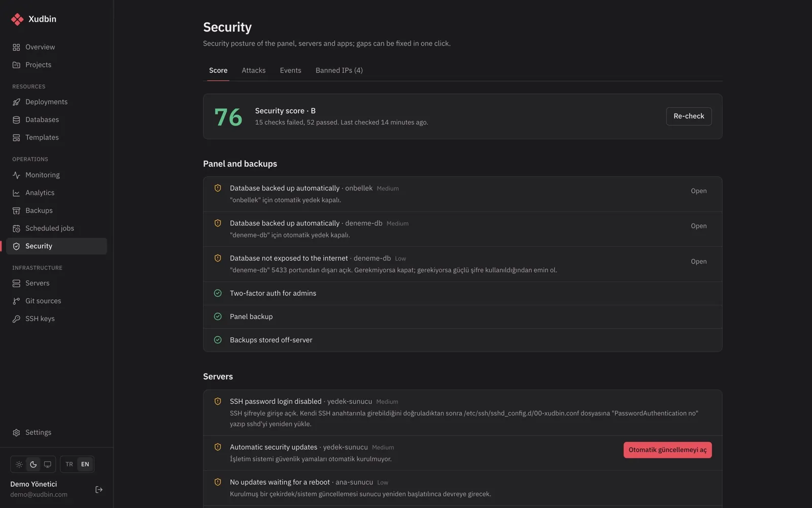812x508 pixels.
Task: Click the Xudbin logo icon
Action: (17, 19)
